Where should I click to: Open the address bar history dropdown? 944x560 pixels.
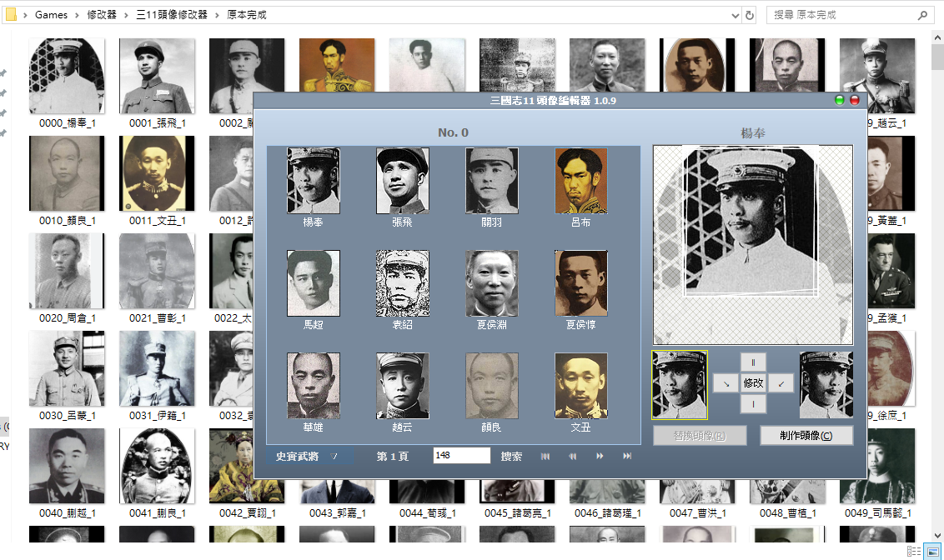tap(735, 16)
